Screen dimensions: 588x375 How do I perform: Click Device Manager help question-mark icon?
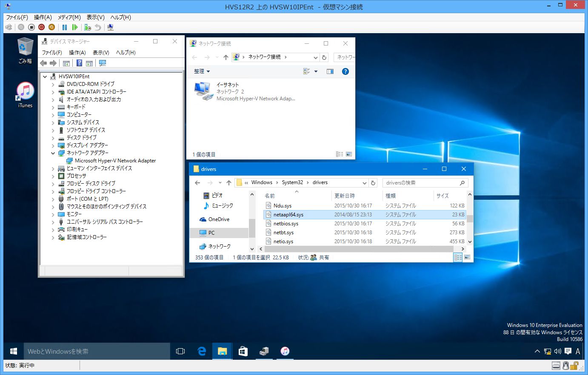[x=79, y=63]
